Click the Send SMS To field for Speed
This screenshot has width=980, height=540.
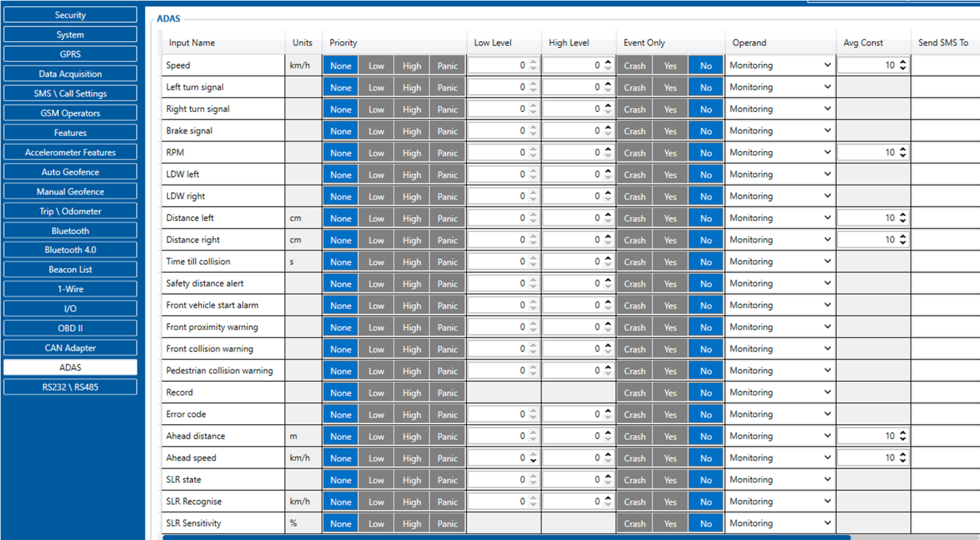coord(945,65)
